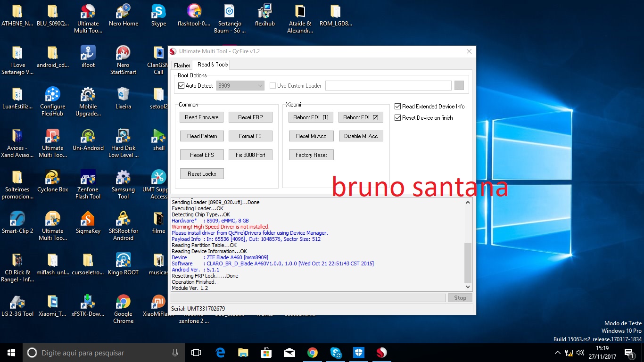Screen dimensions: 644x362
Task: Select the Cyclone Box desktop icon
Action: click(52, 182)
